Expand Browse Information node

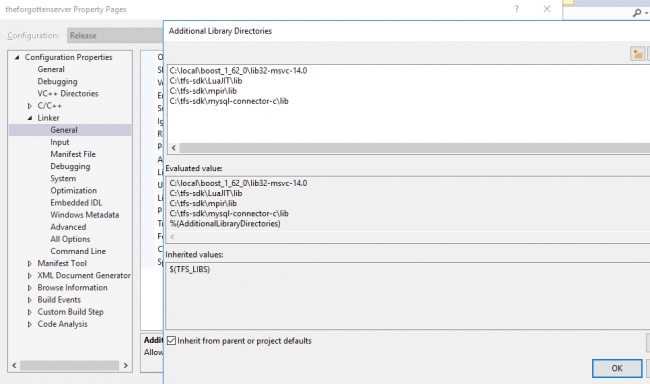point(30,287)
